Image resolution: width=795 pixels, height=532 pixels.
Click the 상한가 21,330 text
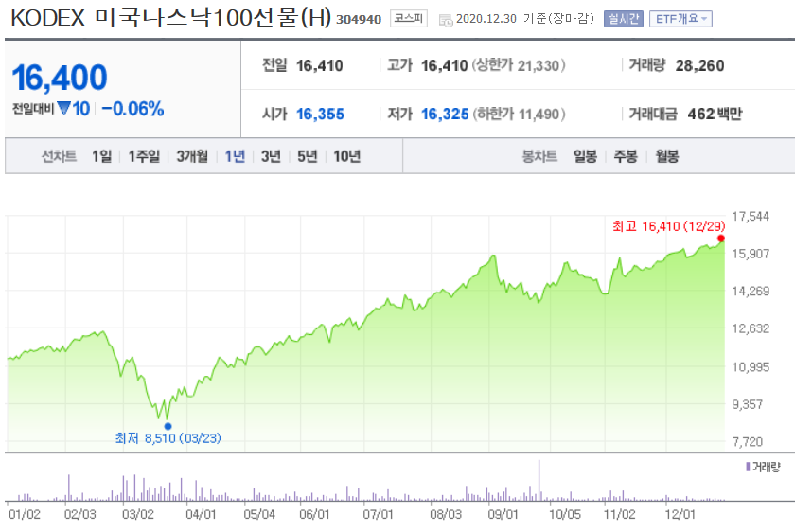[x=519, y=66]
